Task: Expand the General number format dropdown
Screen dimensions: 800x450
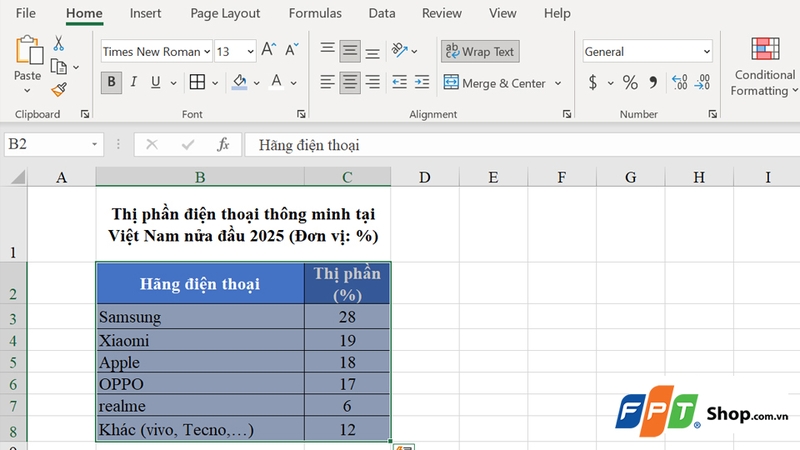Action: click(x=706, y=52)
